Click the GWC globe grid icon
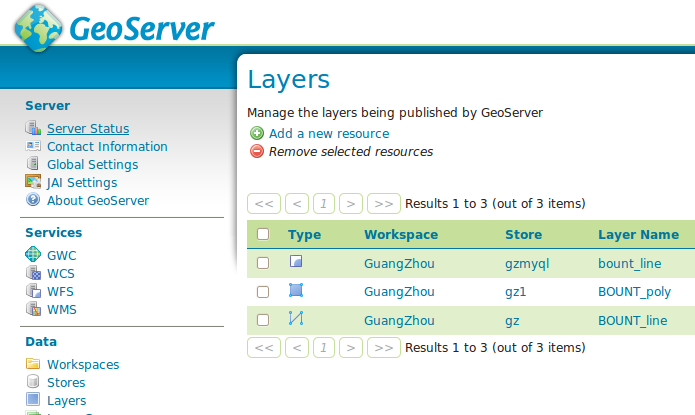The width and height of the screenshot is (695, 415). pos(33,254)
